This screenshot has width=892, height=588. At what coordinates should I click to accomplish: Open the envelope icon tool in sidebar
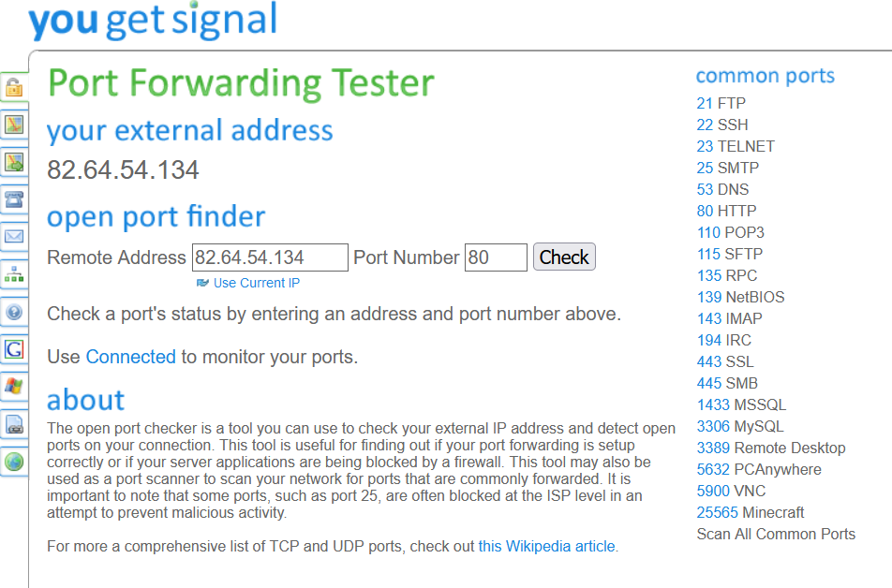[13, 237]
